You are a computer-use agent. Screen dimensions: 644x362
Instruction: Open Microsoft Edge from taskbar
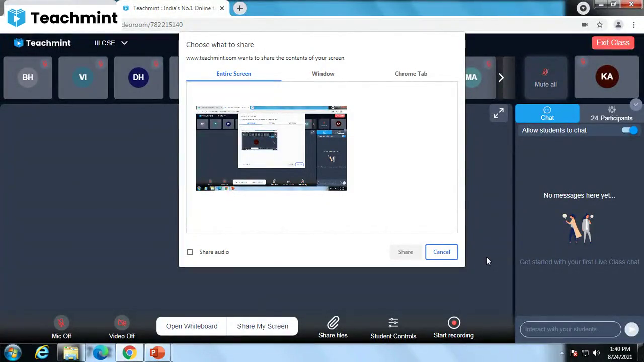[101, 353]
